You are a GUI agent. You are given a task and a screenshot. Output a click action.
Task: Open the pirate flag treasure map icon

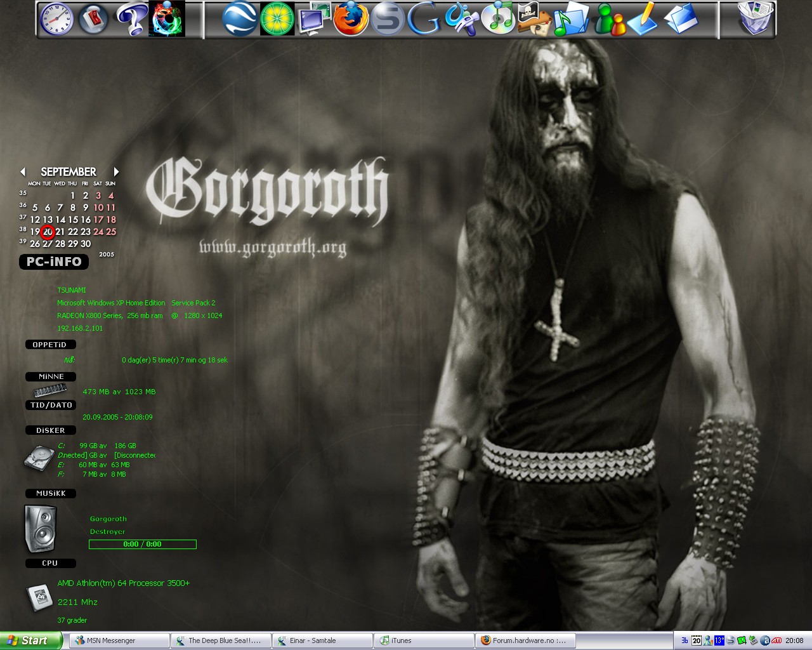(535, 19)
